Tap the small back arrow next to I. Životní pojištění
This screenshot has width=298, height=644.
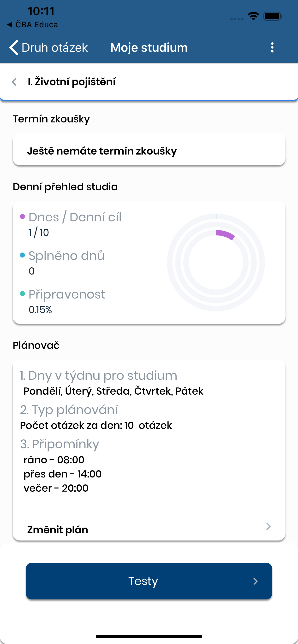pyautogui.click(x=14, y=82)
